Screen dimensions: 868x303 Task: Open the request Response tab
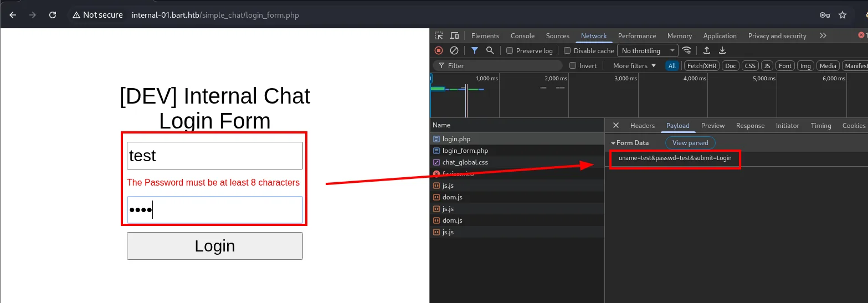point(751,126)
